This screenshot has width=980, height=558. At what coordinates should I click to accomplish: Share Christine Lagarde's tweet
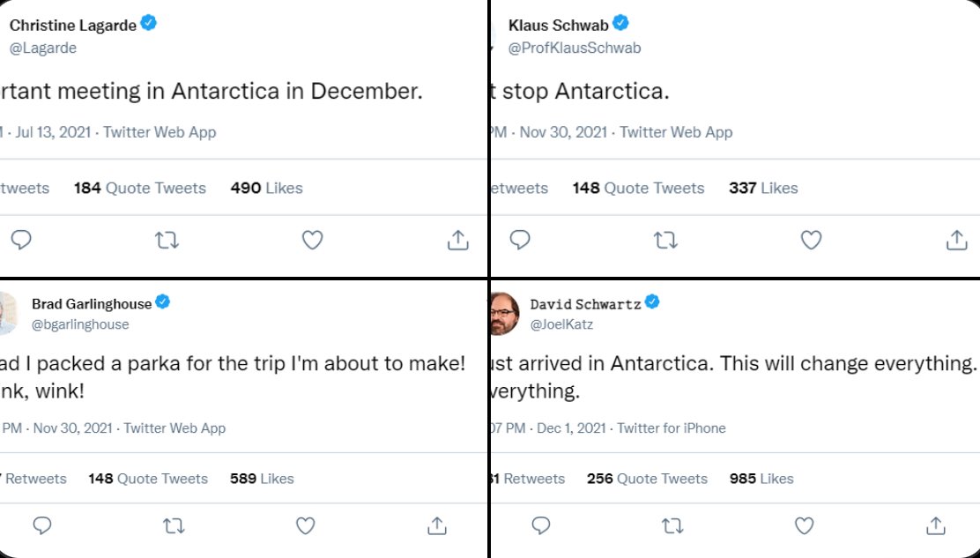(x=457, y=240)
